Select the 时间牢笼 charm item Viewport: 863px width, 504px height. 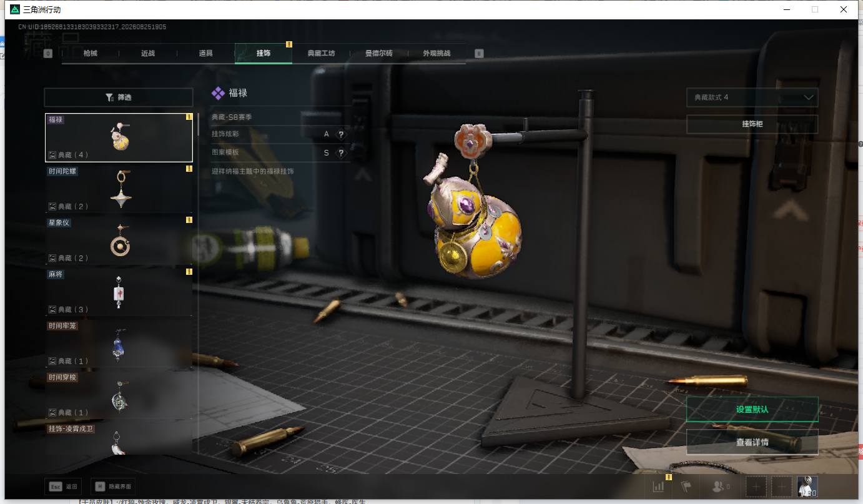click(119, 343)
